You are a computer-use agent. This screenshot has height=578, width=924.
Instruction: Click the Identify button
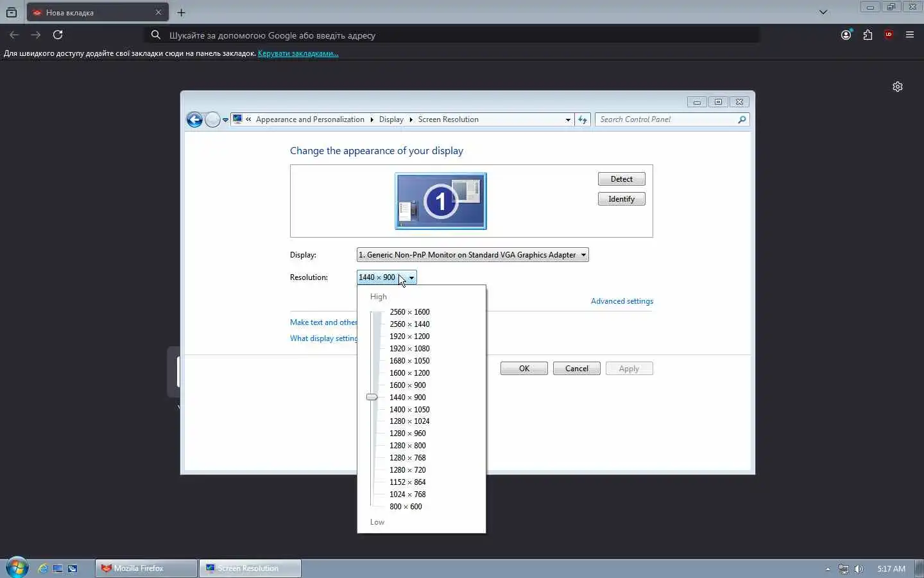[621, 199]
